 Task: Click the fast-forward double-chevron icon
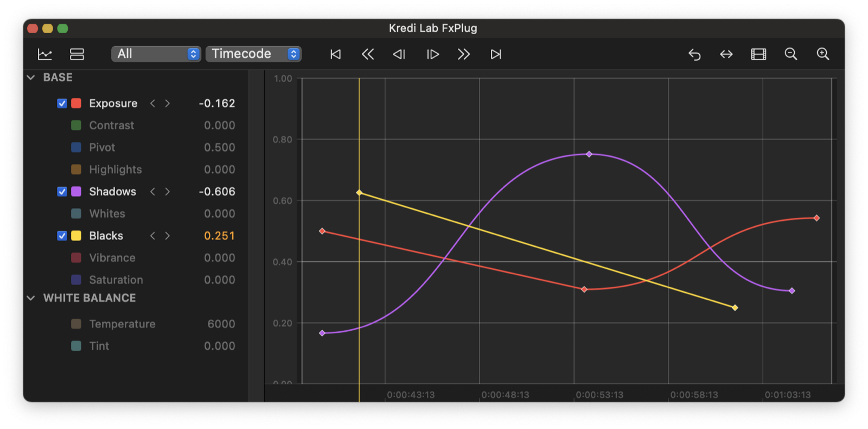(464, 54)
